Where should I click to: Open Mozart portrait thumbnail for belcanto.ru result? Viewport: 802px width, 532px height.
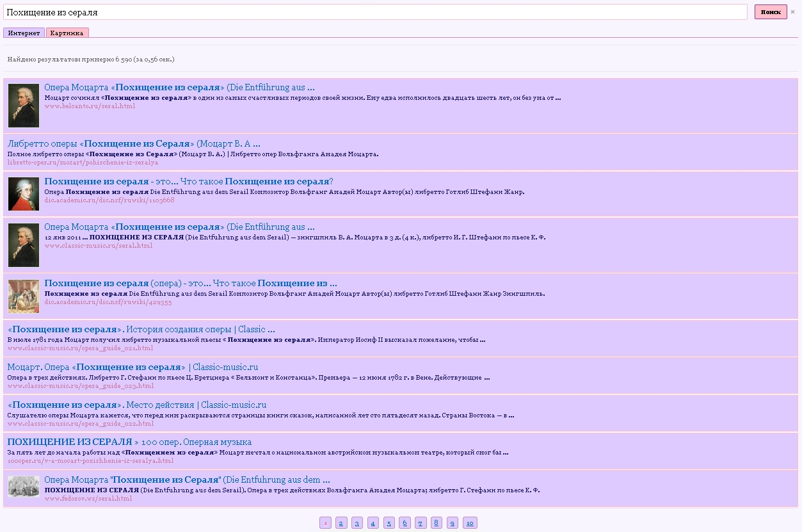[x=24, y=106]
